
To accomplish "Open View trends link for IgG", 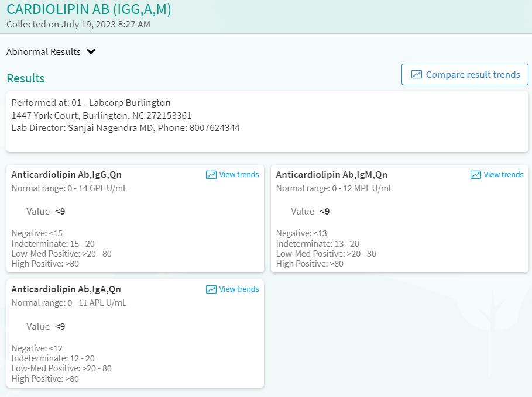I will pos(239,175).
